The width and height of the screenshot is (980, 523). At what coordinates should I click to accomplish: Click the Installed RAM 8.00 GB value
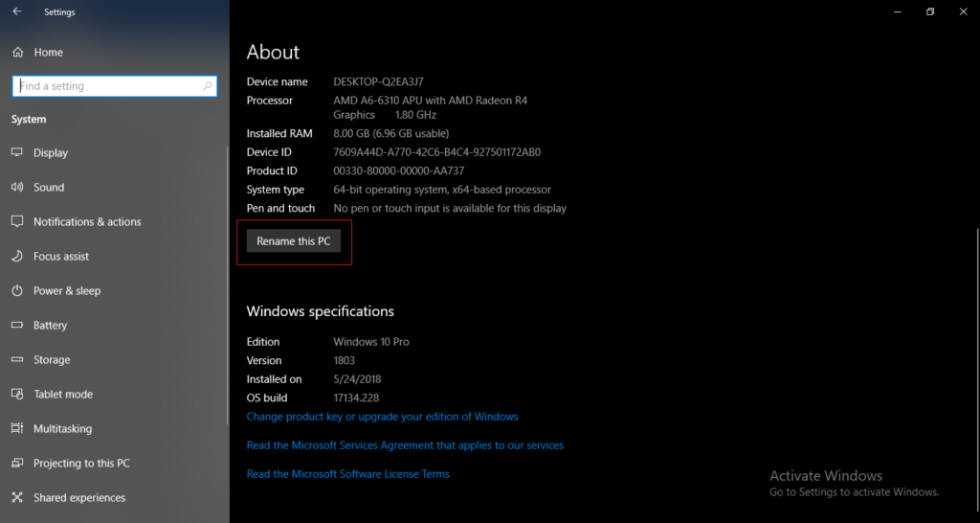pos(391,133)
